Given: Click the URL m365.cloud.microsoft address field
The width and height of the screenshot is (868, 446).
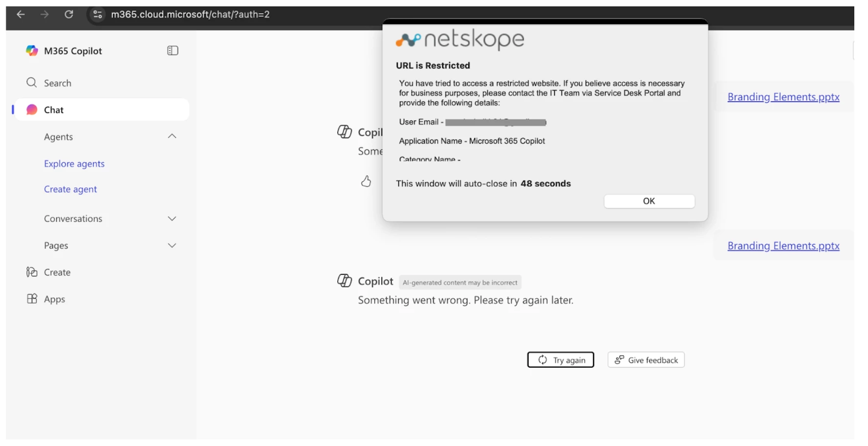Looking at the screenshot, I should point(190,14).
